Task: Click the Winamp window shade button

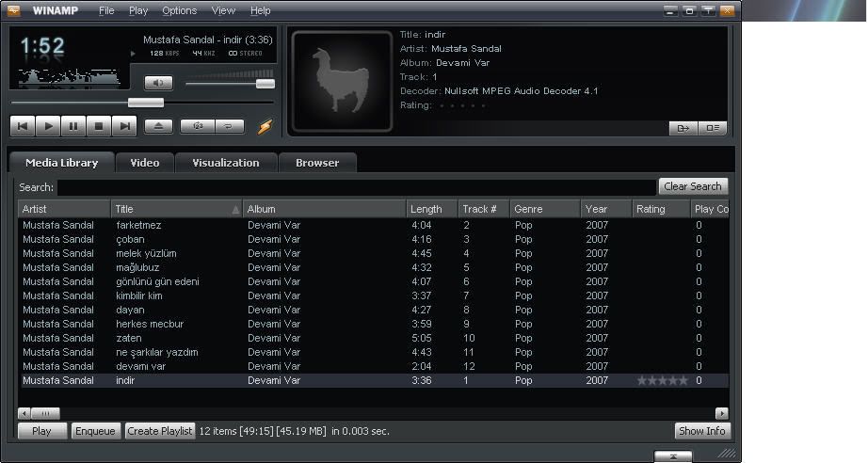Action: [x=708, y=10]
